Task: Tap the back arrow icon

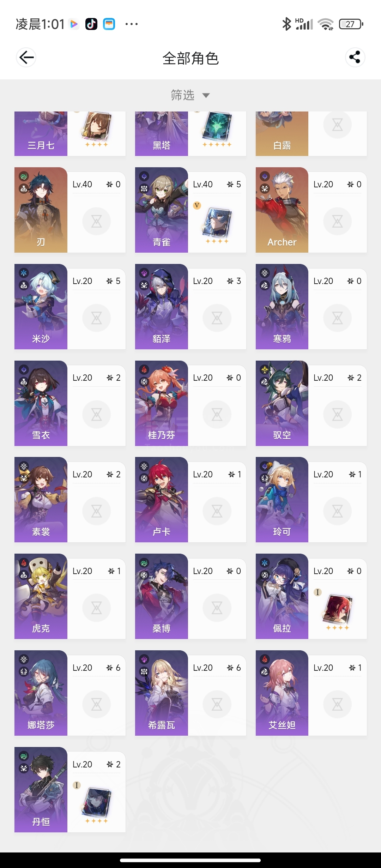Action: pos(26,57)
